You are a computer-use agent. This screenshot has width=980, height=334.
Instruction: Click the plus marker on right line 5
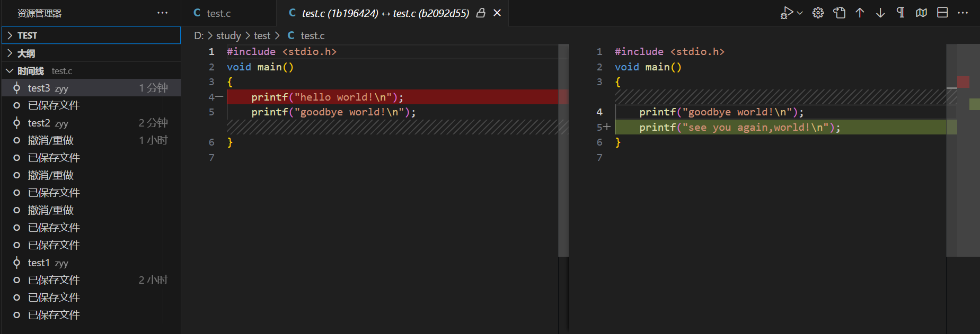607,127
